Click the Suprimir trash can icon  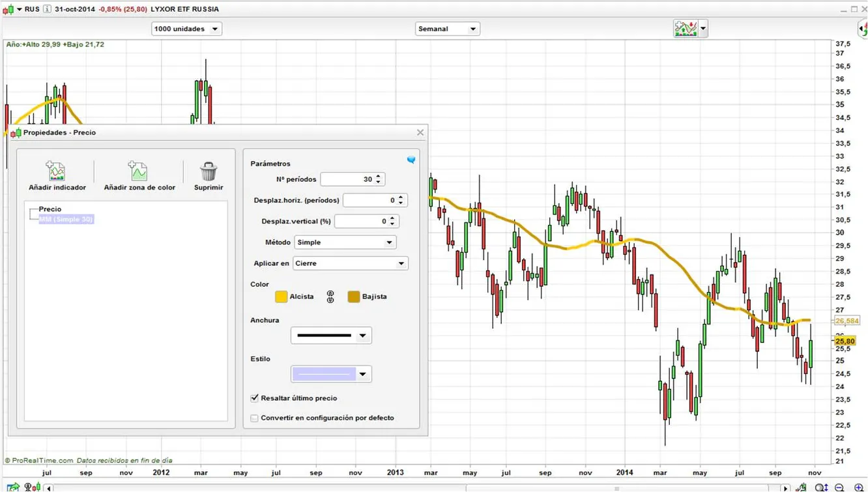209,171
